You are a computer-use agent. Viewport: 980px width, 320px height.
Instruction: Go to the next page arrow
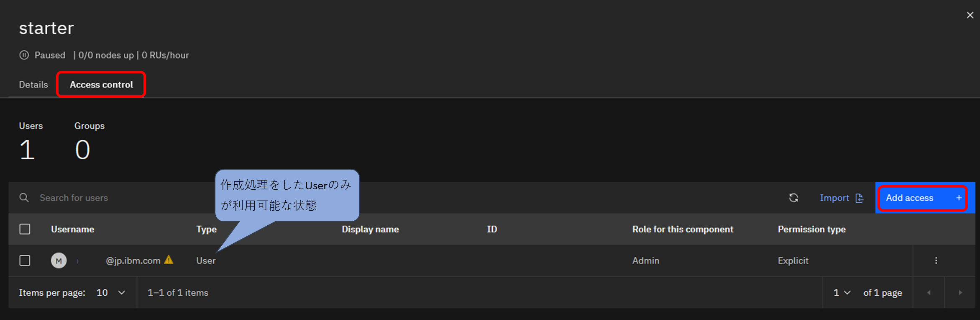960,292
